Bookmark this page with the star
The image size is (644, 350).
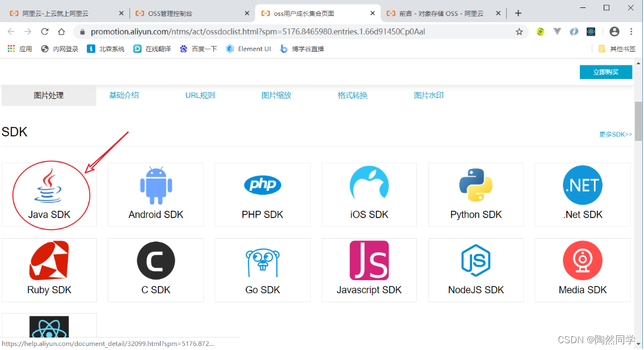tap(519, 32)
